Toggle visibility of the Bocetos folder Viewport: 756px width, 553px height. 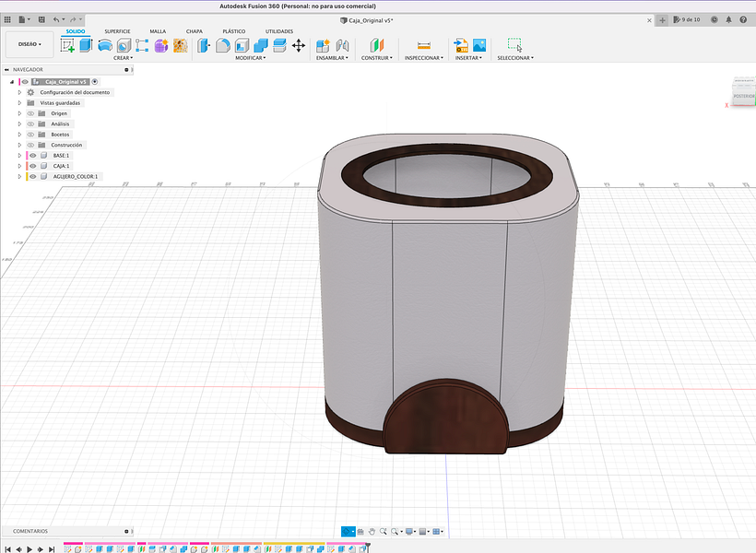pos(30,135)
